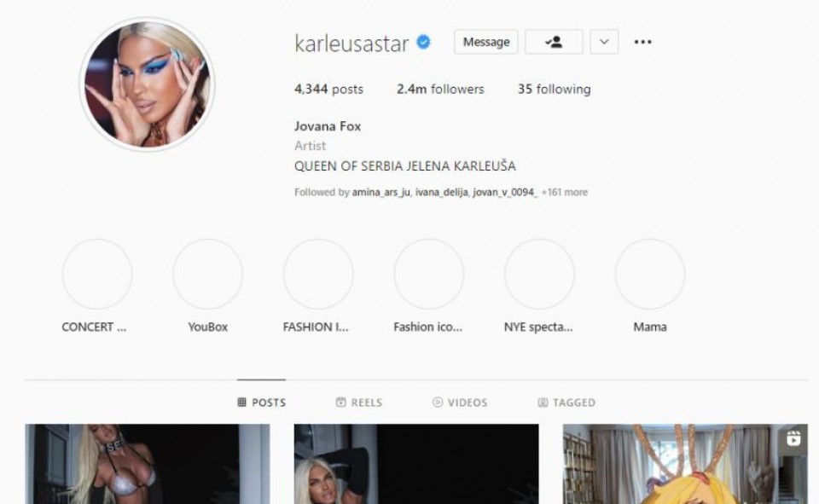Click the verified badge next to karleusastar
Image resolution: width=819 pixels, height=504 pixels.
pyautogui.click(x=423, y=42)
